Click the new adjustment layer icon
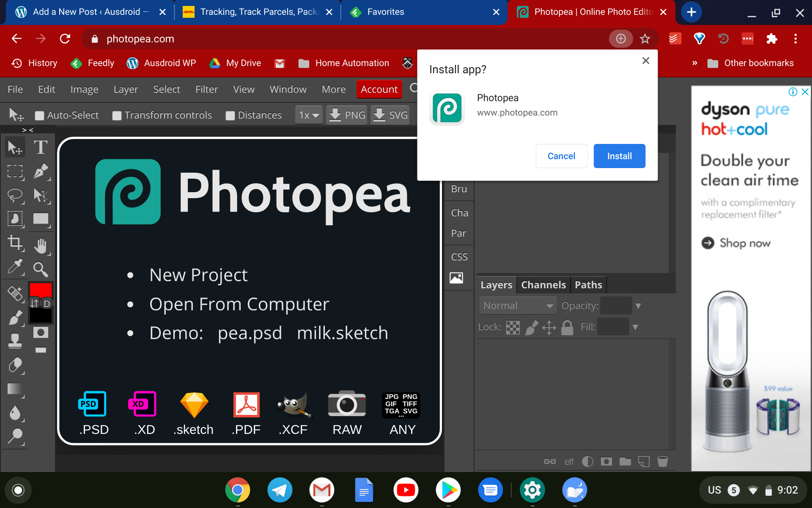 587,461
